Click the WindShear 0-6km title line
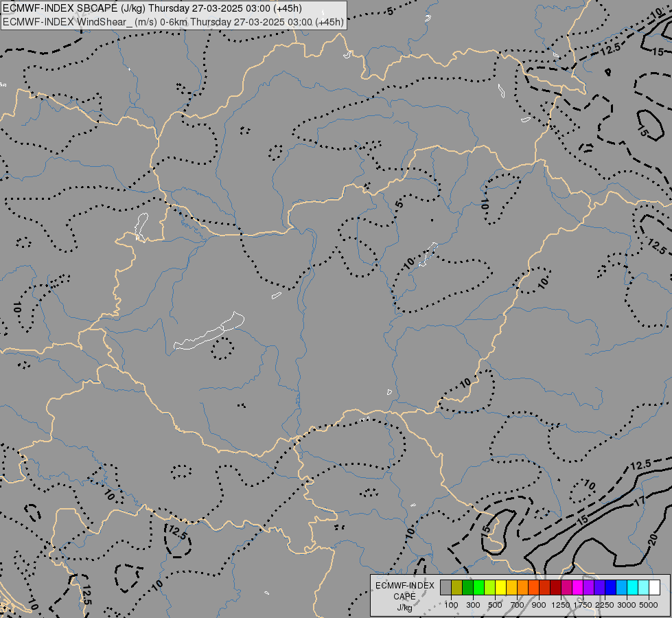Screen dimensions: 672x618 [173, 22]
